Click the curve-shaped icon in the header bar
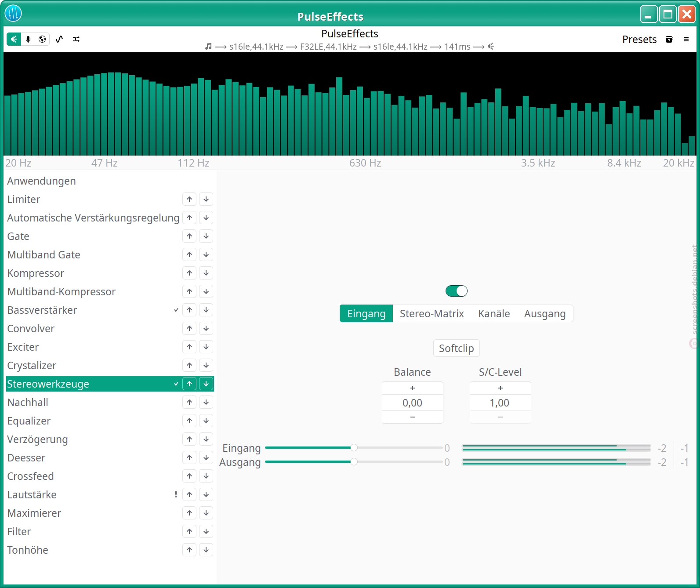 tap(59, 39)
